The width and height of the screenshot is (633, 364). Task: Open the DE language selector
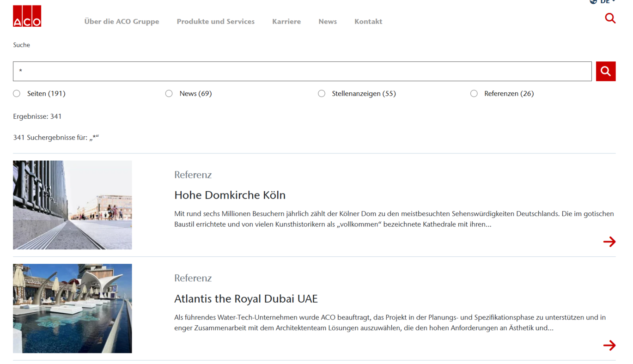pos(603,2)
